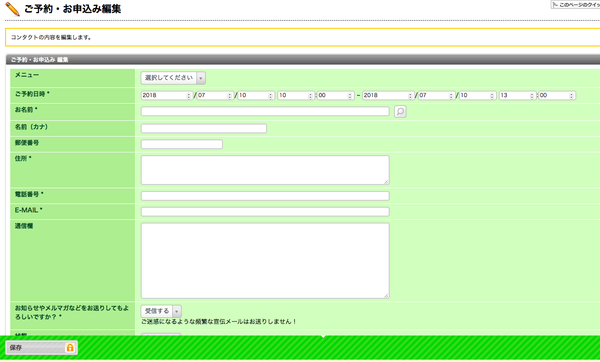The width and height of the screenshot is (600, 362).
Task: Click the ご予約・お申込み編集 page title
Action: 73,9
